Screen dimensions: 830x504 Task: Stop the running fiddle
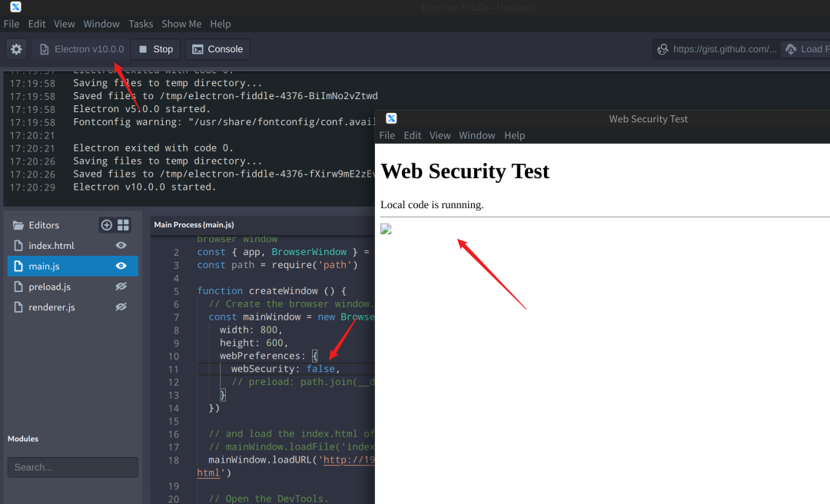pyautogui.click(x=155, y=49)
